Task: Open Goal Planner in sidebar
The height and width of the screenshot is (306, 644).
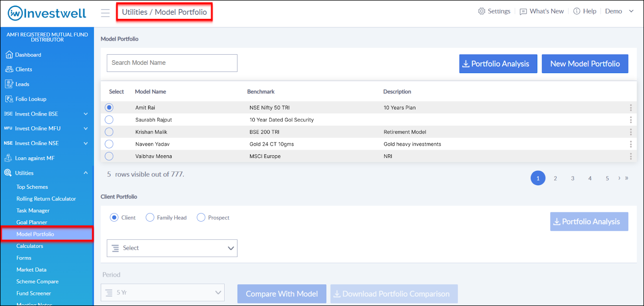Action: pos(32,222)
